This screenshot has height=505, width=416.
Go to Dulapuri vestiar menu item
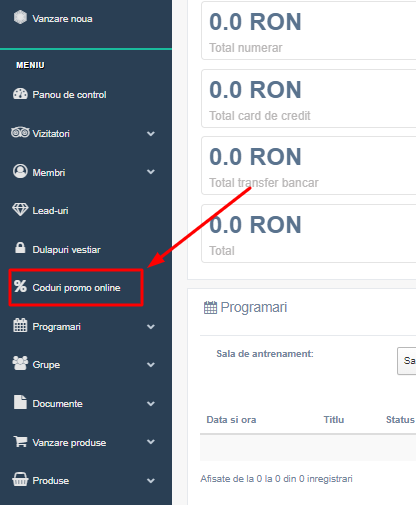point(66,249)
